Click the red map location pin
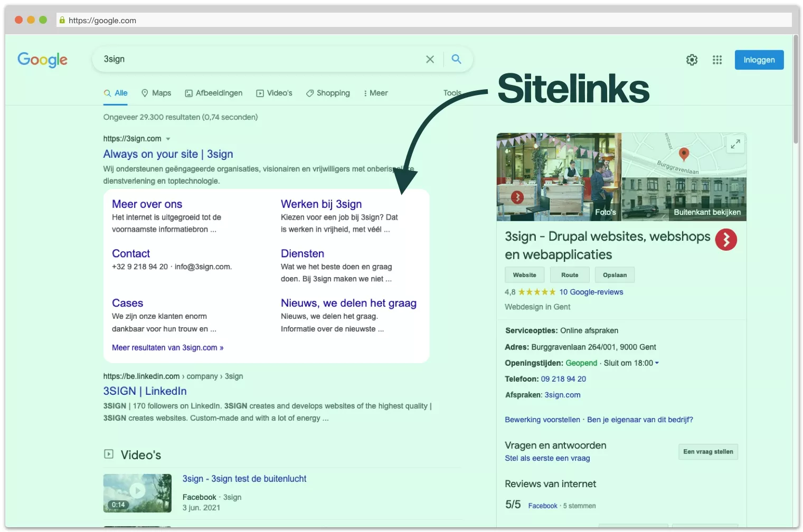The image size is (803, 532). click(684, 154)
